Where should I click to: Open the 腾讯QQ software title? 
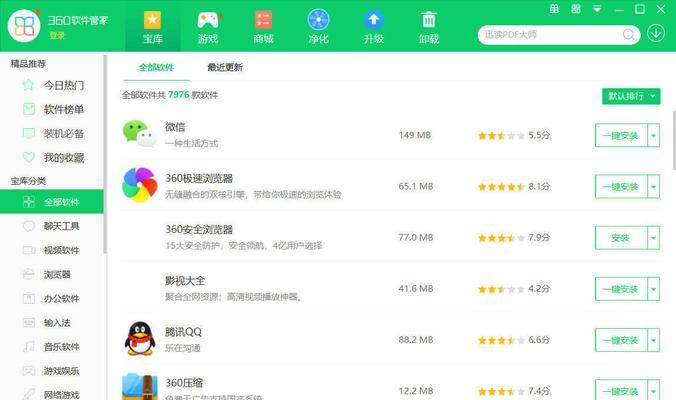183,332
